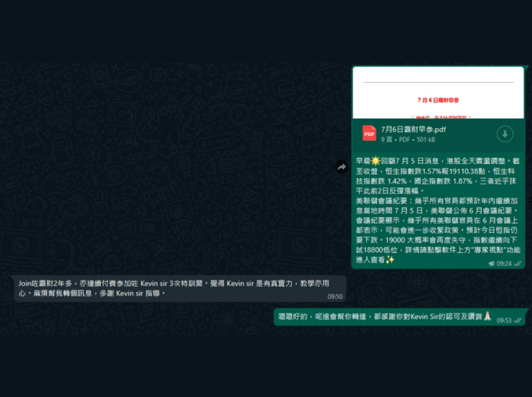Click the file name 7月6日霸財早參.pdf

pos(413,129)
